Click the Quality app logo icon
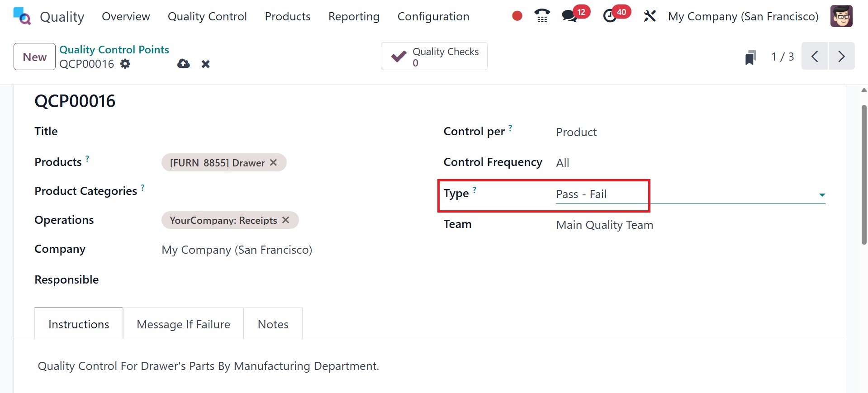868x393 pixels. (x=22, y=16)
